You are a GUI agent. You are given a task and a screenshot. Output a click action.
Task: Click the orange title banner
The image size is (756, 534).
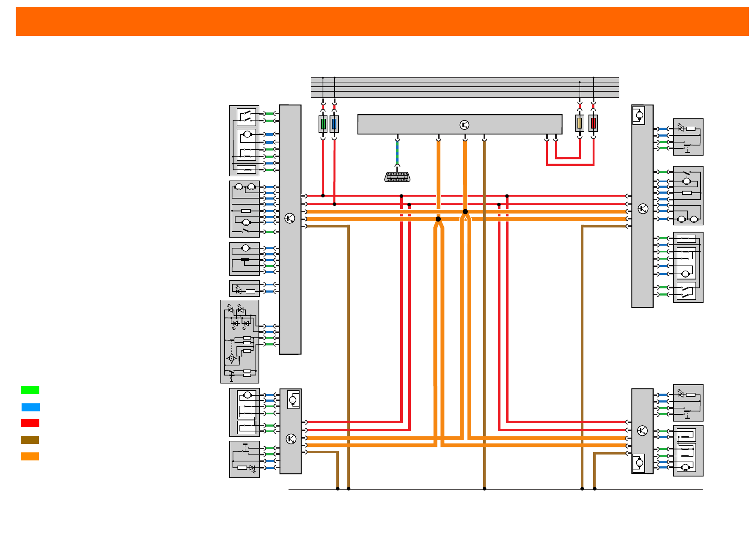click(382, 21)
